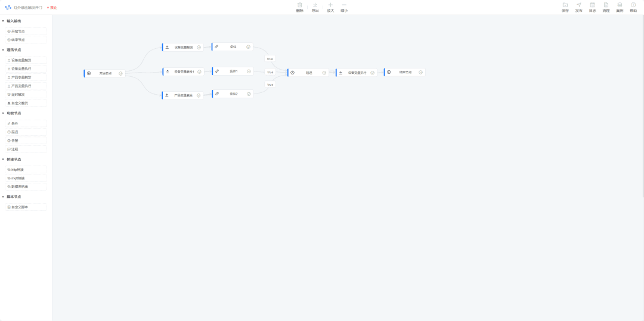The width and height of the screenshot is (644, 321).
Task: Click the 导出 export download icon
Action: (315, 5)
